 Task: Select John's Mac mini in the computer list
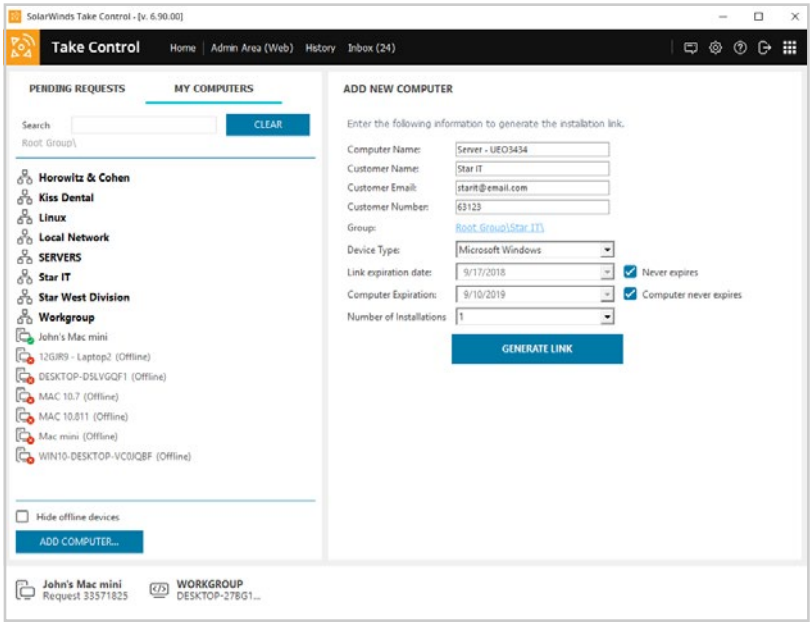[x=73, y=337]
